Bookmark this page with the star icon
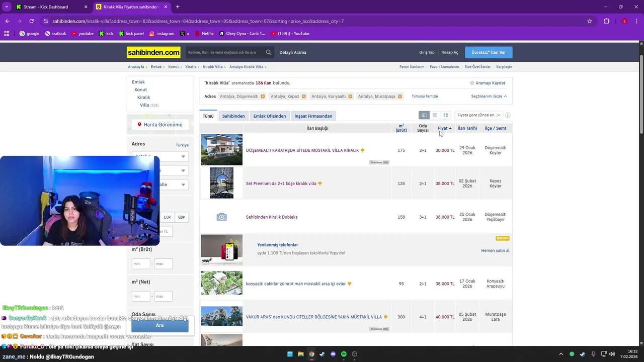 click(590, 21)
